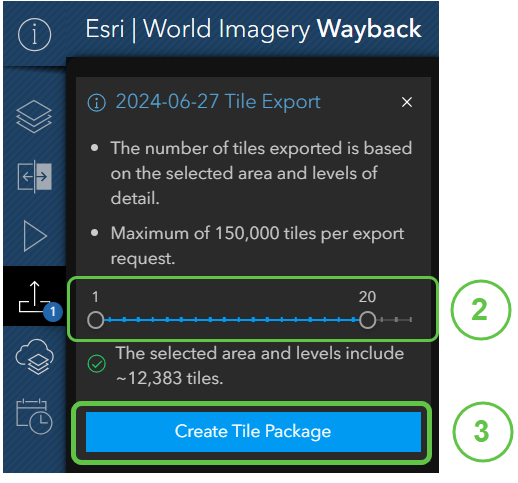Open the calendar with clock icon
518x483 pixels.
[34, 416]
